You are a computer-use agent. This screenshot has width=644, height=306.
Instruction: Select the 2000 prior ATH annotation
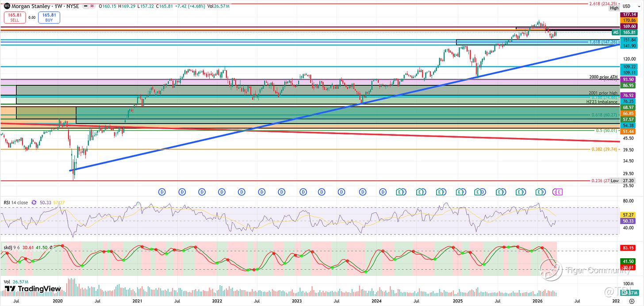coord(603,77)
